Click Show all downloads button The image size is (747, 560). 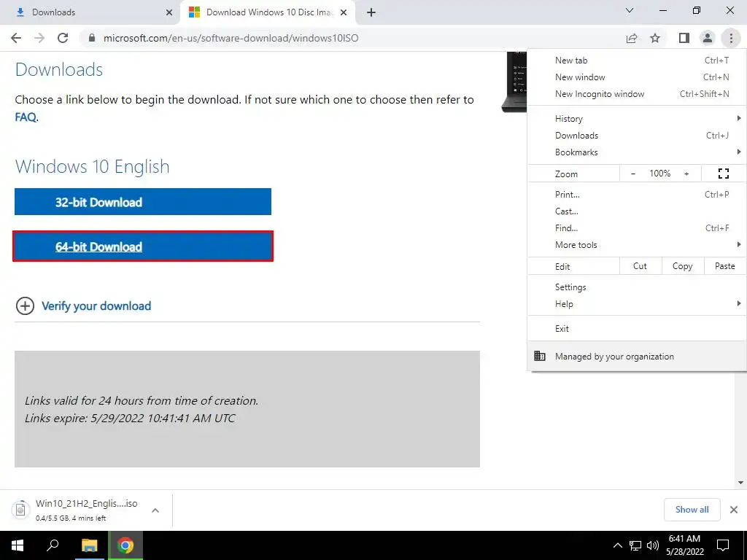[692, 510]
